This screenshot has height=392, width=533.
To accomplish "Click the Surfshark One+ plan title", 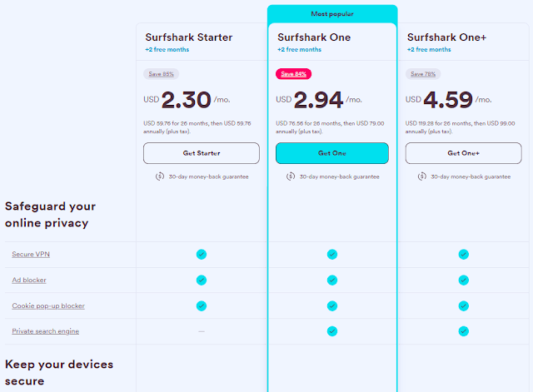I will (x=446, y=37).
